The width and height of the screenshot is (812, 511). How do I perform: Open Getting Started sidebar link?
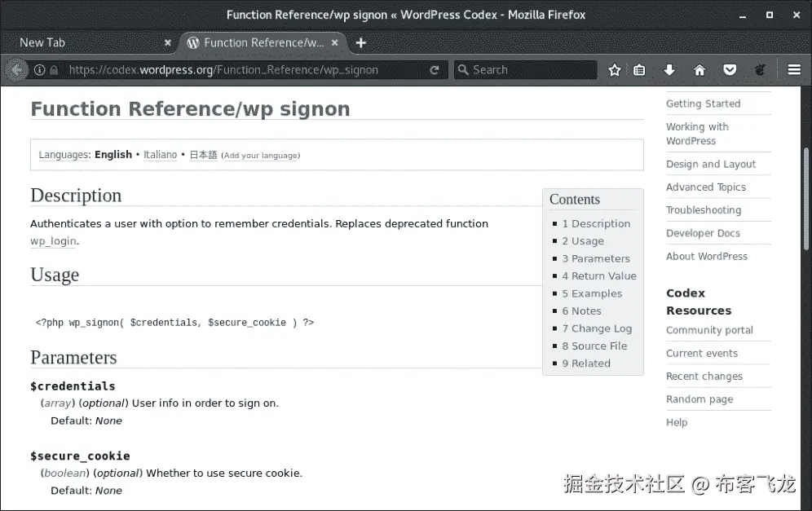click(703, 104)
